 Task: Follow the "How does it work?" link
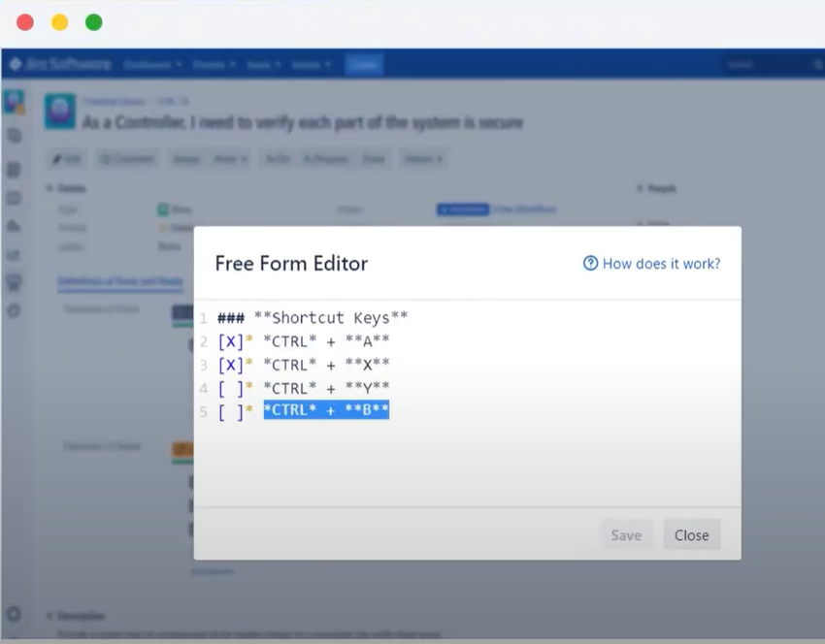tap(659, 264)
